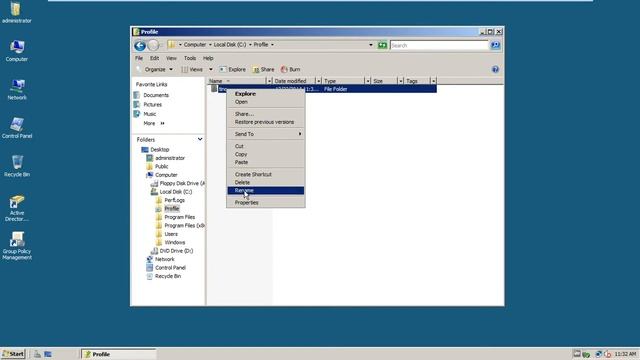Sort by the Date modified column
The height and width of the screenshot is (360, 640).
click(x=290, y=81)
